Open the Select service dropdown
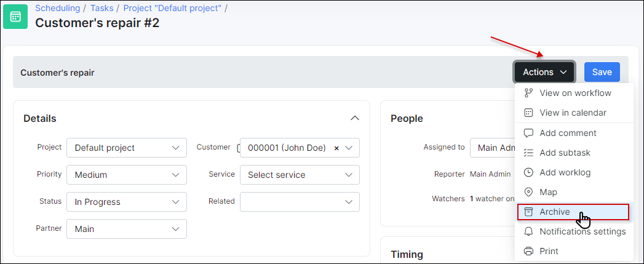This screenshot has height=264, width=644. [x=300, y=175]
